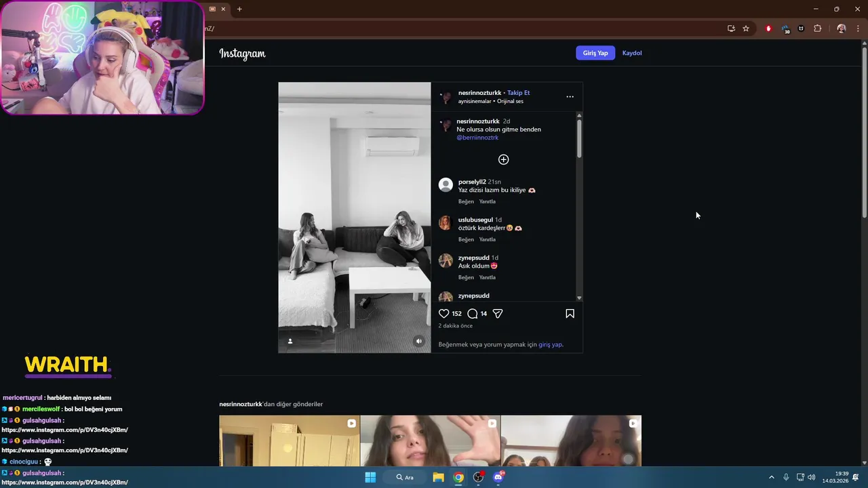
Task: Open the Windows Start menu
Action: pyautogui.click(x=370, y=477)
